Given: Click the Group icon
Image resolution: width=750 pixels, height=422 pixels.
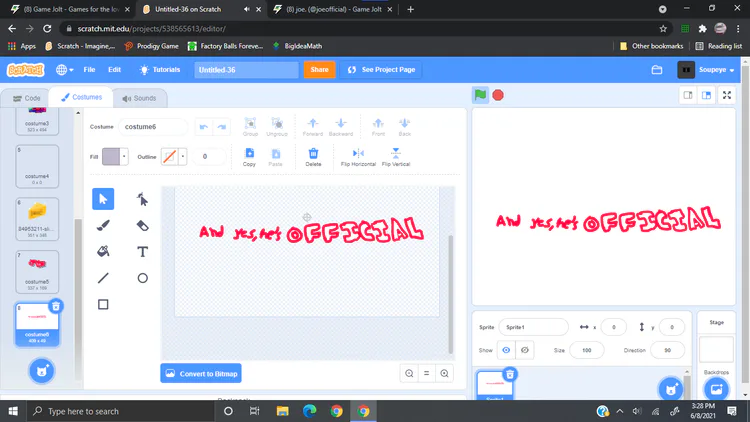Looking at the screenshot, I should (250, 127).
